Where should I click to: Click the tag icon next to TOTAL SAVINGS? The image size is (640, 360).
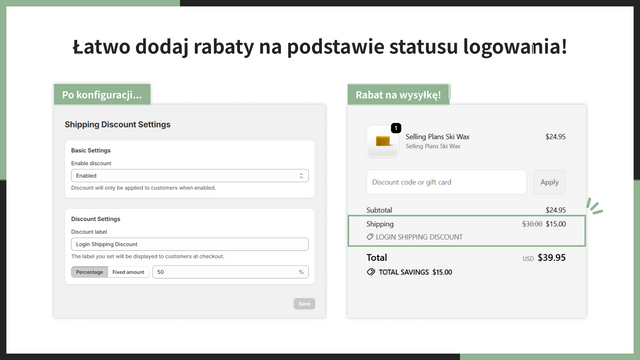[371, 272]
